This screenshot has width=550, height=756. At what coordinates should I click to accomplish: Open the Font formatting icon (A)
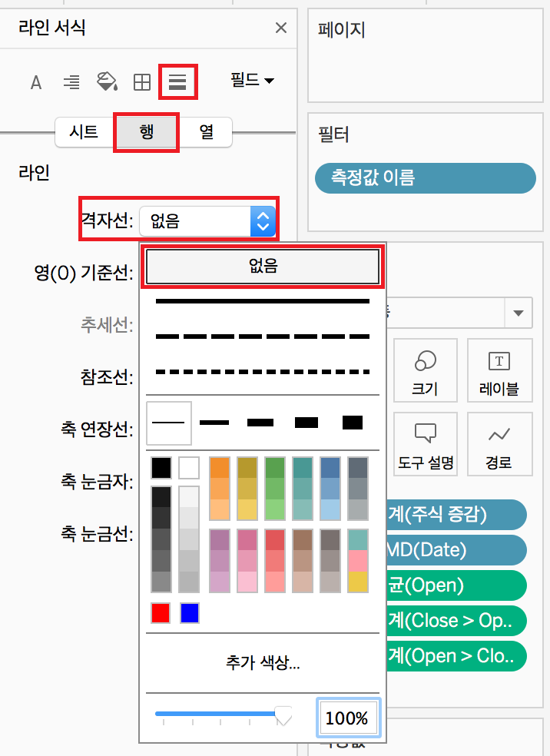tap(36, 82)
